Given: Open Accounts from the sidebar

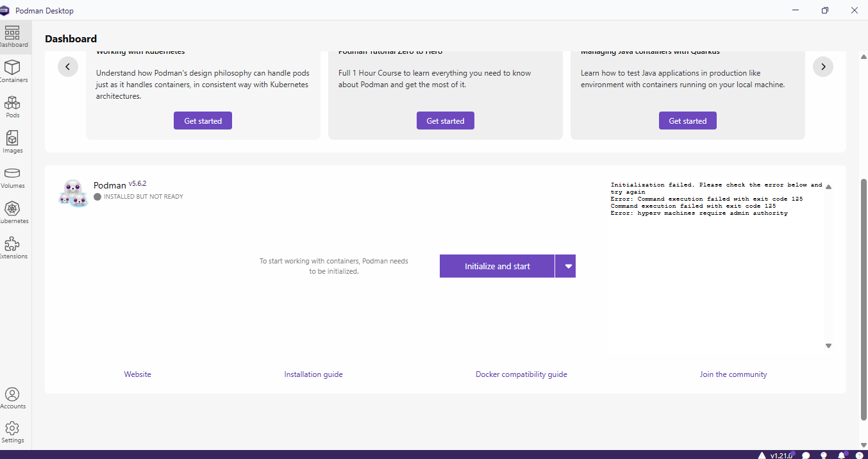Looking at the screenshot, I should point(13,398).
